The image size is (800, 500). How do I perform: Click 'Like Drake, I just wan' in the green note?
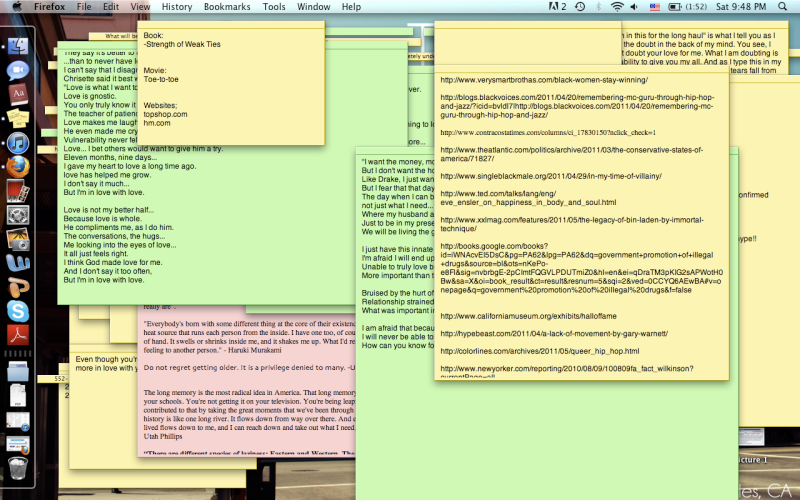[397, 179]
